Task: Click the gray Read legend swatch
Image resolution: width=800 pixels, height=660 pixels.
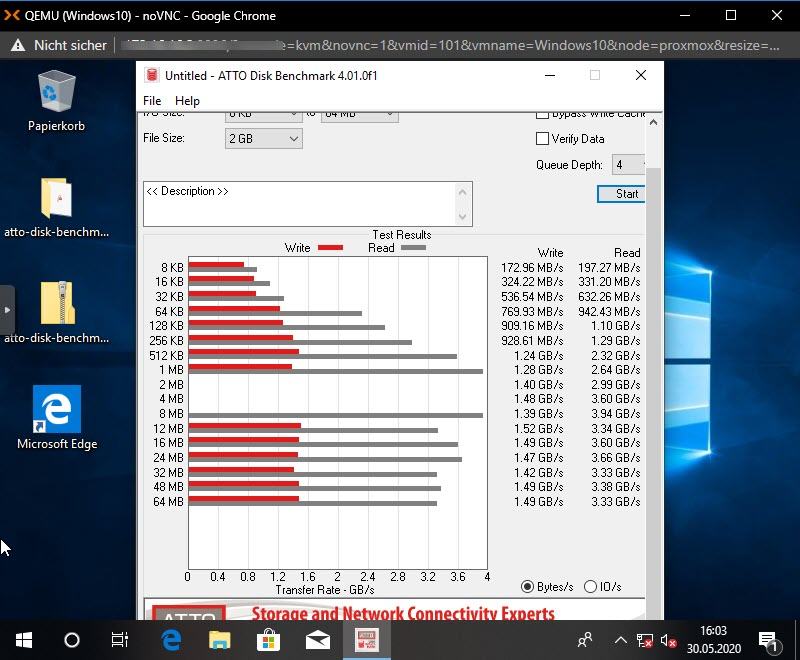Action: [x=413, y=248]
